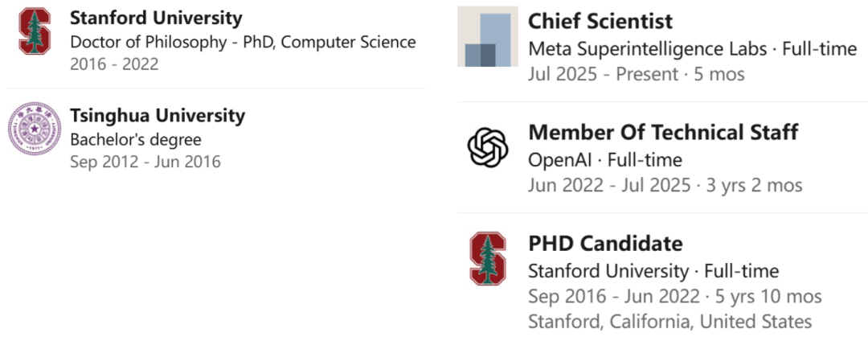Open the PHD Candidate position title
868x337 pixels.
coord(605,244)
